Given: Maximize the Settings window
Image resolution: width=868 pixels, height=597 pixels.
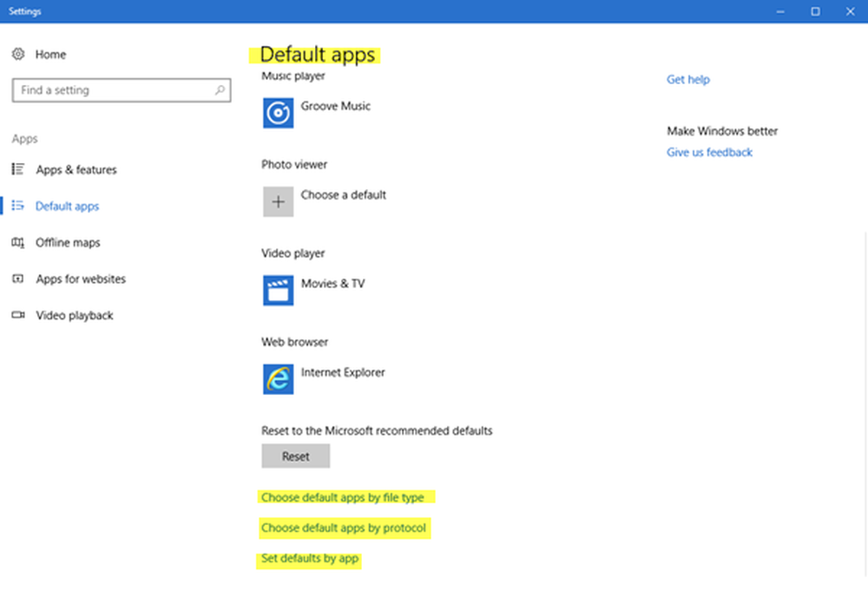Looking at the screenshot, I should pyautogui.click(x=815, y=11).
